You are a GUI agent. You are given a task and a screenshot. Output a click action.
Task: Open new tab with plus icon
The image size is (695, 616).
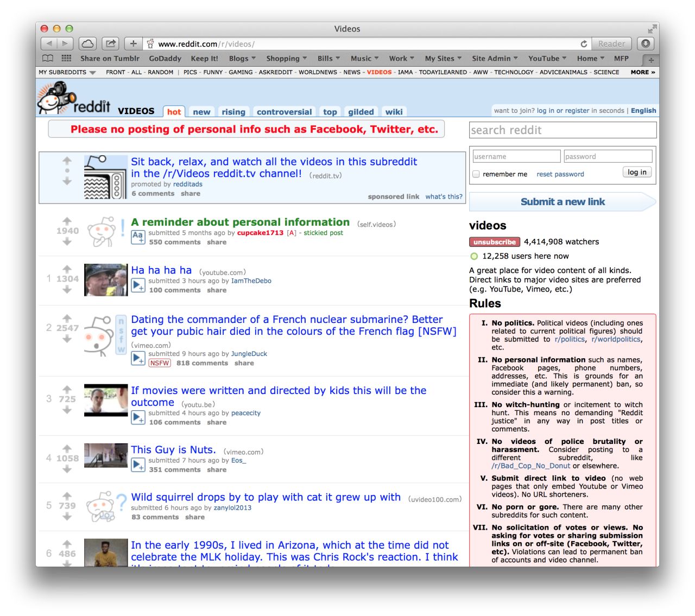[x=651, y=60]
